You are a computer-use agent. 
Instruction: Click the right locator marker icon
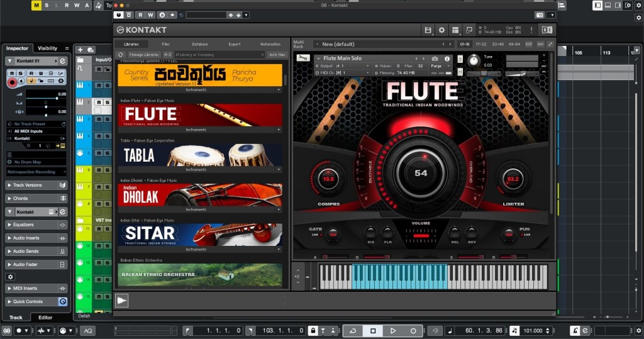pyautogui.click(x=250, y=330)
